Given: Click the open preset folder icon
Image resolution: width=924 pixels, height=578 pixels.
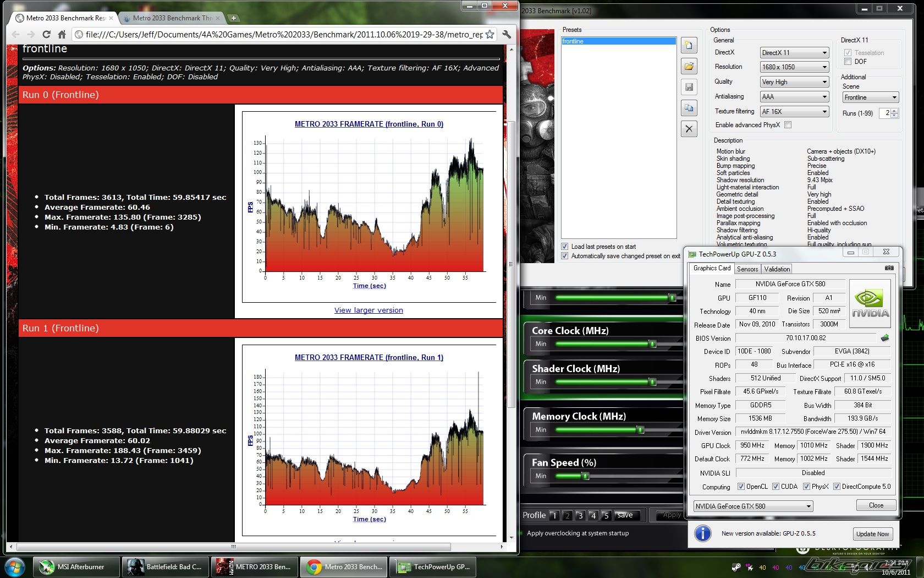Looking at the screenshot, I should tap(689, 67).
